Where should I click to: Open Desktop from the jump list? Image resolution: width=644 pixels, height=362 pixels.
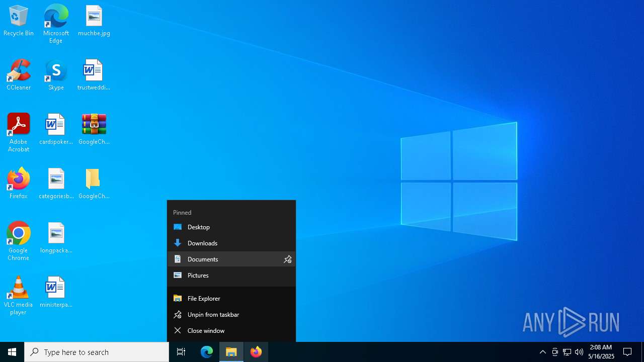pyautogui.click(x=231, y=227)
